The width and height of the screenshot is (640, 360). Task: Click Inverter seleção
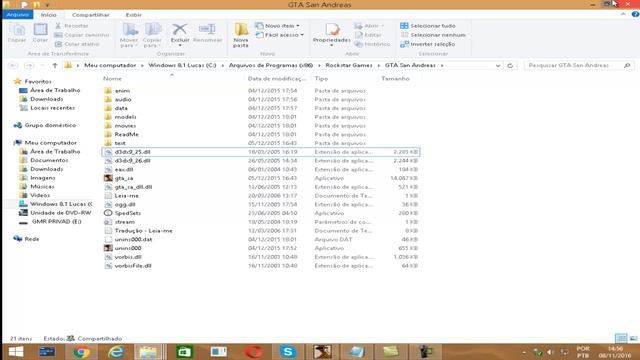(428, 44)
